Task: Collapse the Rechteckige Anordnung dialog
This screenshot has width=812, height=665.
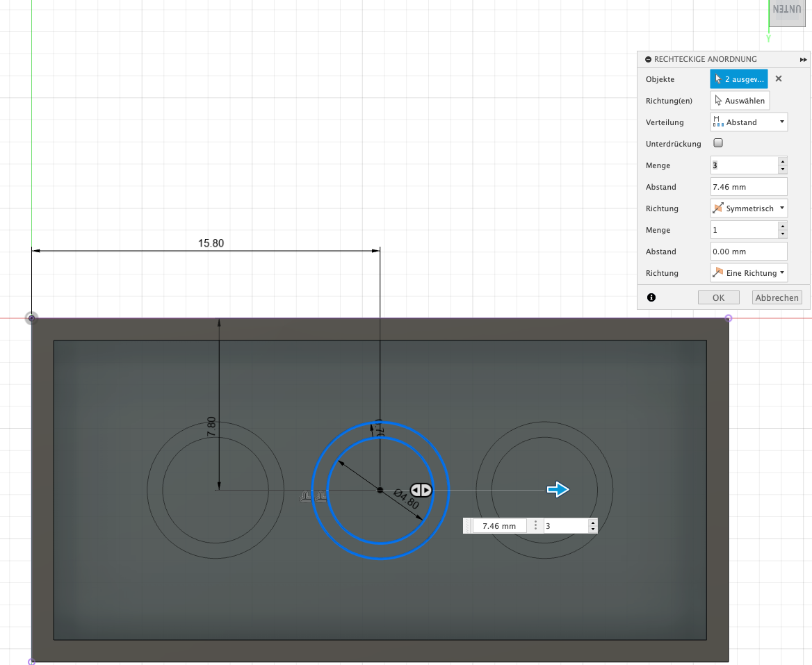Action: pyautogui.click(x=649, y=60)
